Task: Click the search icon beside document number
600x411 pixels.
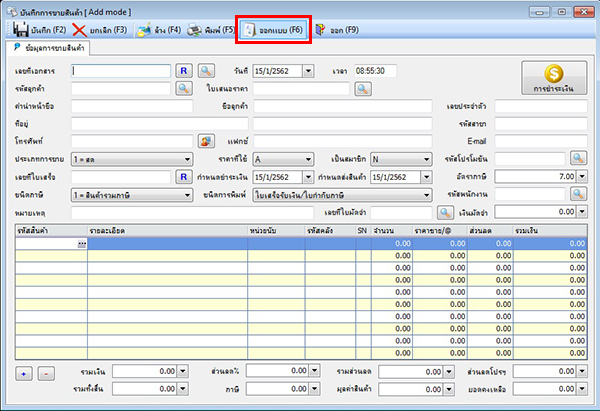Action: (x=206, y=71)
